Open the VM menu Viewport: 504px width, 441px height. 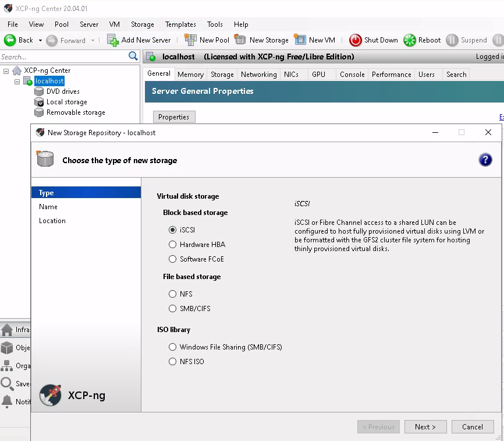click(x=115, y=24)
